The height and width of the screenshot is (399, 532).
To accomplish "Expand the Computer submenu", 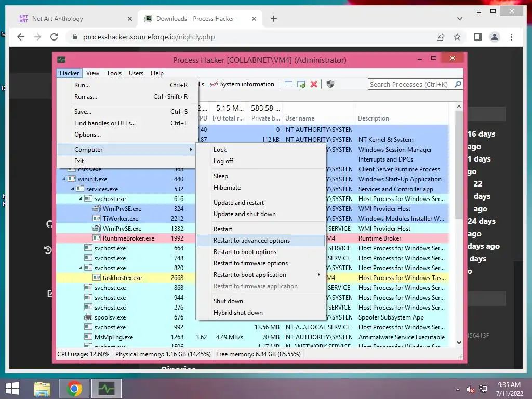I will [127, 150].
